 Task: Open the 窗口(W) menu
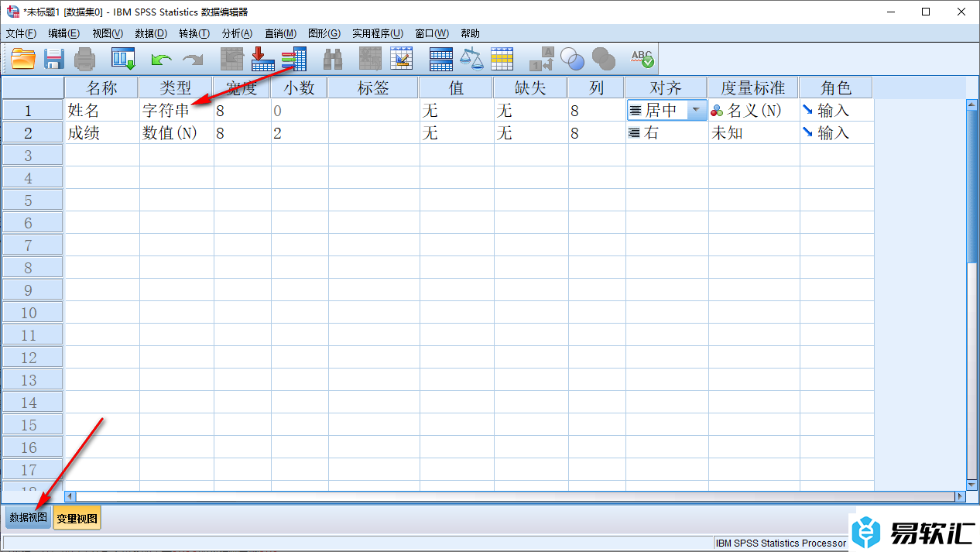(432, 33)
